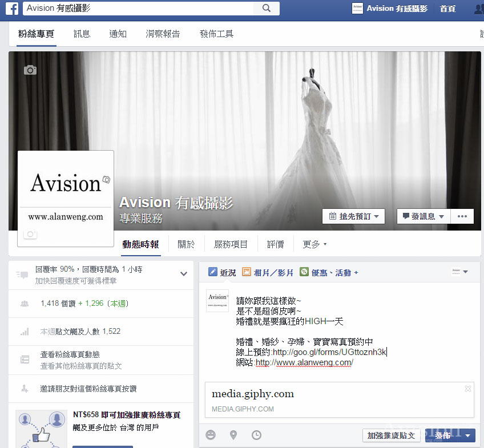Viewport: 484px width, 448px height.
Task: Click the 1,418 個讚 likes count
Action: pos(58,304)
